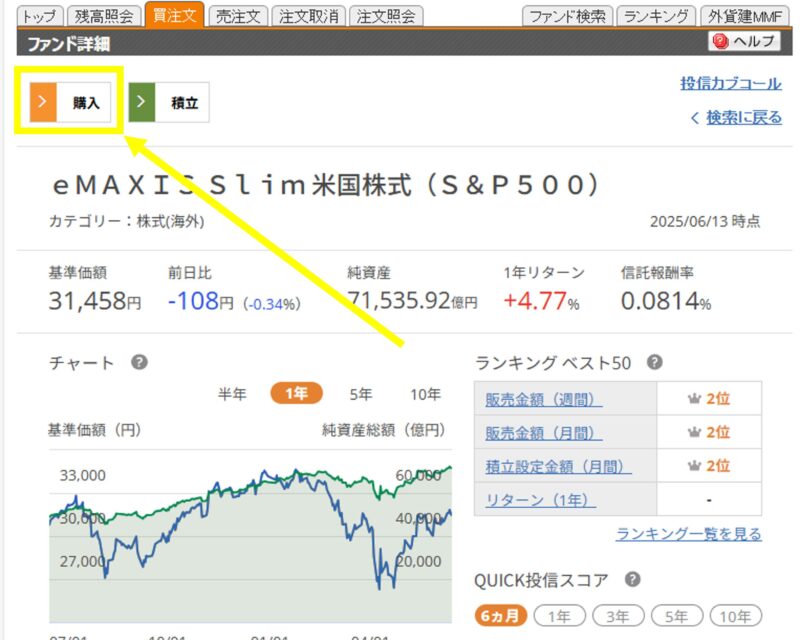Click the ヘルプ button text
Viewport: 800px width, 640px height.
pos(754,41)
